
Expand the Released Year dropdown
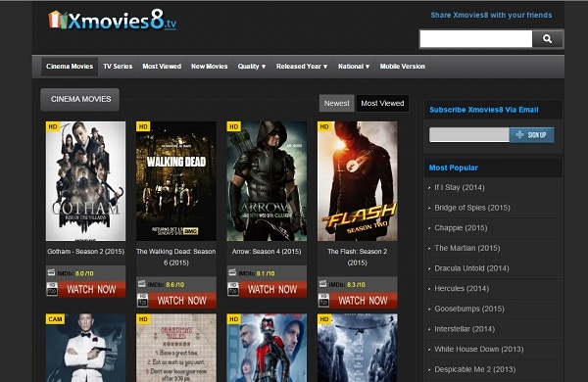(302, 67)
